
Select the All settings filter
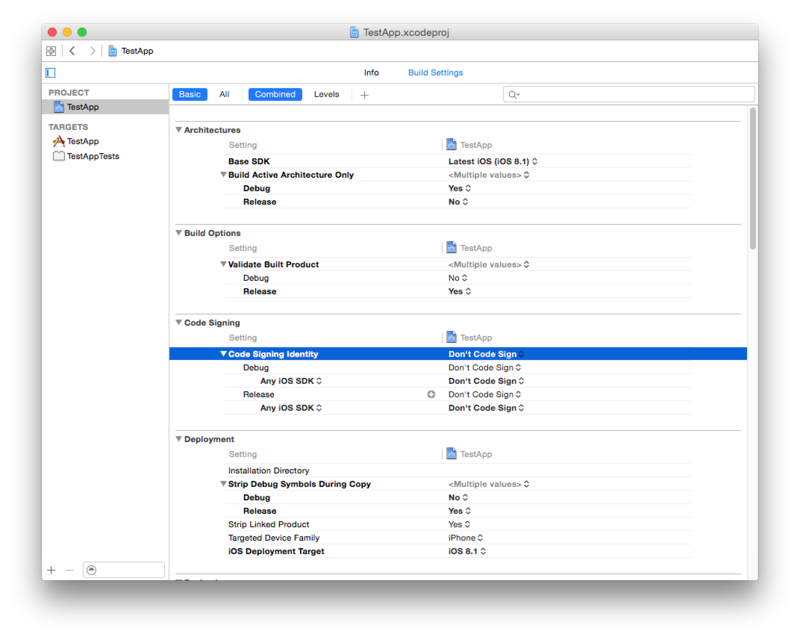coord(224,94)
